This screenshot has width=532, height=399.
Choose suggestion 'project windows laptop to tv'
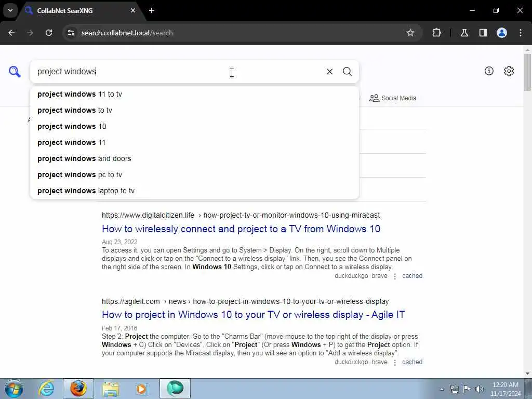click(194, 191)
